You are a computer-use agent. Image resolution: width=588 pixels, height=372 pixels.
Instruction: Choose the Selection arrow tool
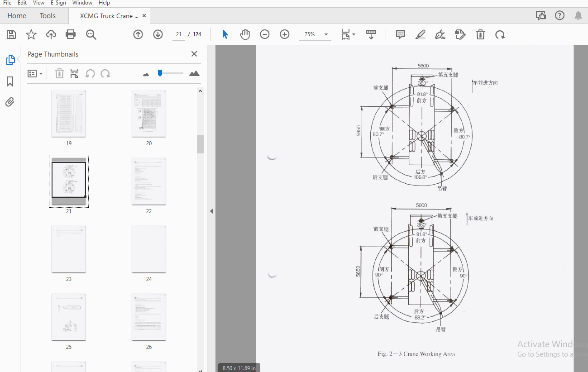pos(225,34)
